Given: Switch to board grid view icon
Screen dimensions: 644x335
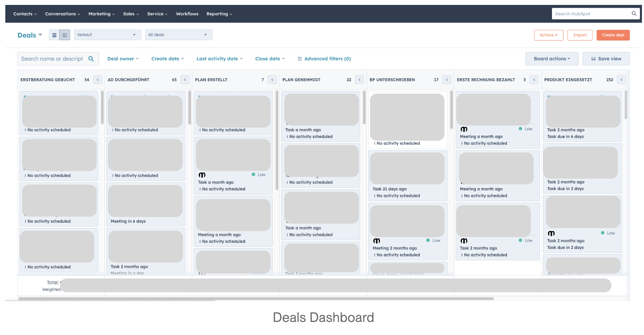Looking at the screenshot, I should [x=65, y=35].
